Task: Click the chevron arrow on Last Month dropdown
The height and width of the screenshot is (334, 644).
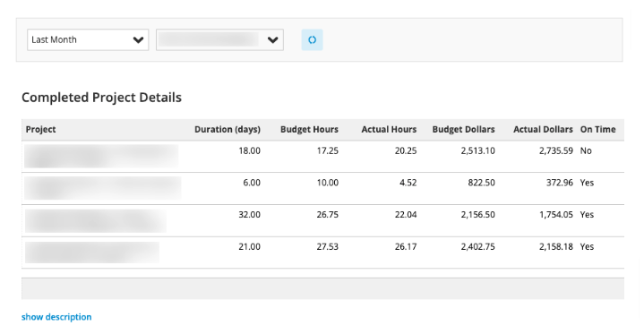Action: 139,40
